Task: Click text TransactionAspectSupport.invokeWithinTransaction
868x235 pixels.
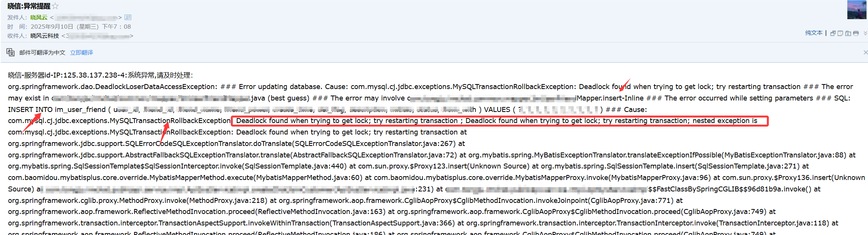Action: click(243, 223)
